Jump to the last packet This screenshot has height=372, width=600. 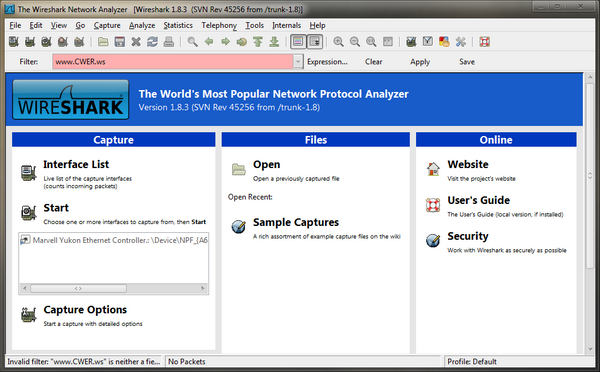(274, 42)
